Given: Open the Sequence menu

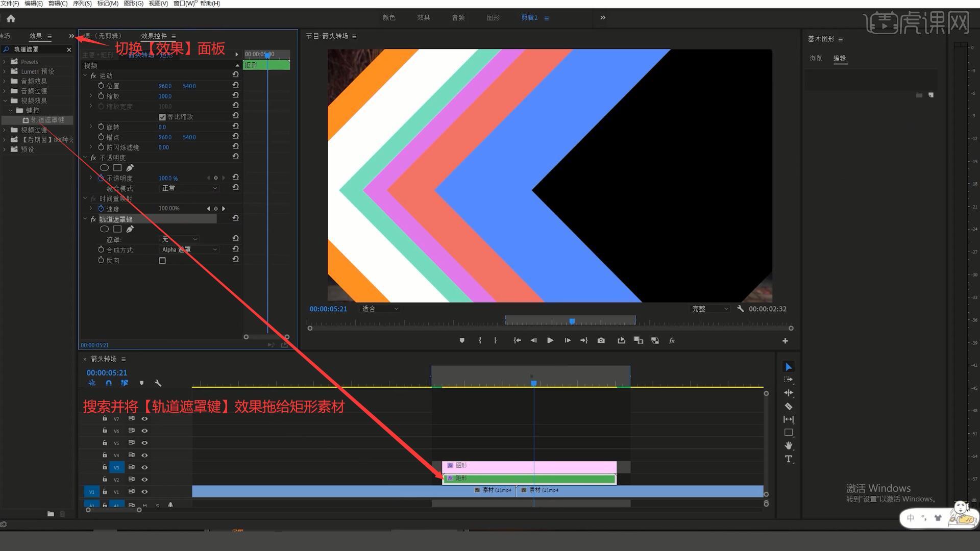Looking at the screenshot, I should pyautogui.click(x=82, y=4).
